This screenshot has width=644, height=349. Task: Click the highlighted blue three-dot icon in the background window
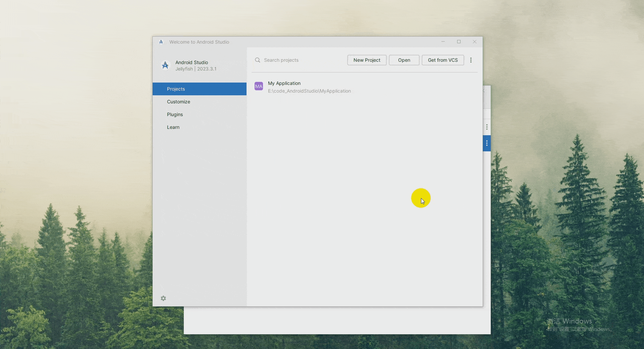pyautogui.click(x=487, y=143)
